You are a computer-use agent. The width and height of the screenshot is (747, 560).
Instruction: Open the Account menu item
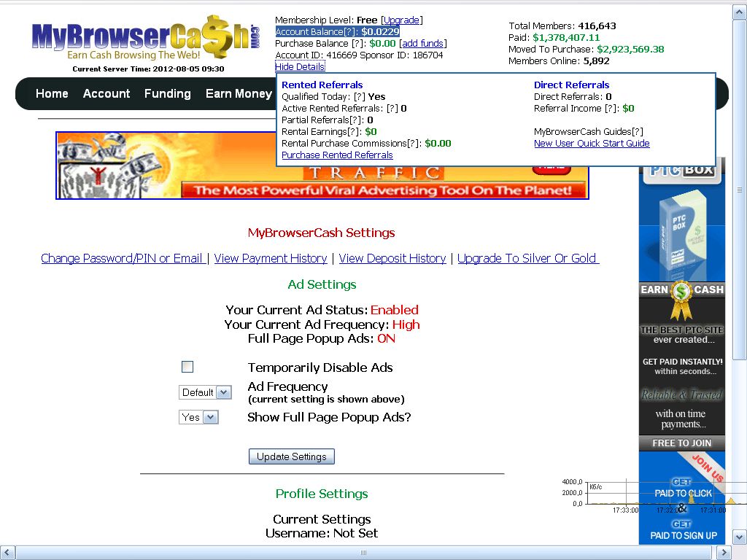coord(107,94)
